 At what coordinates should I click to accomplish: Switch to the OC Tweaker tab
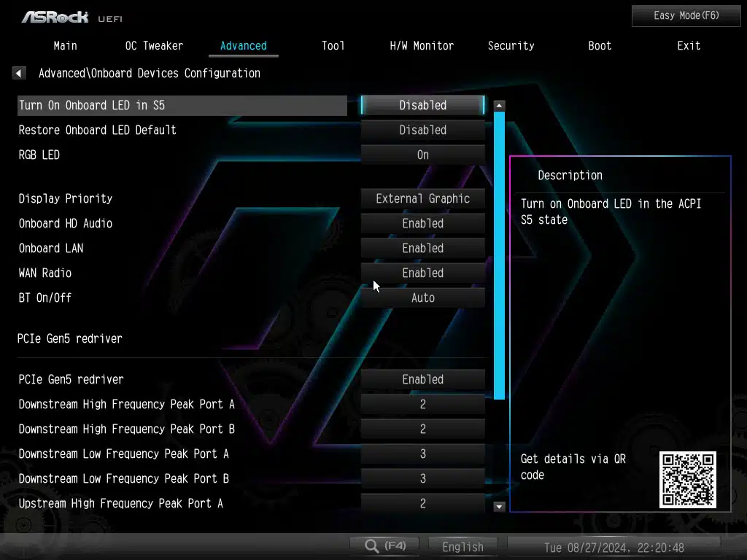pos(154,46)
